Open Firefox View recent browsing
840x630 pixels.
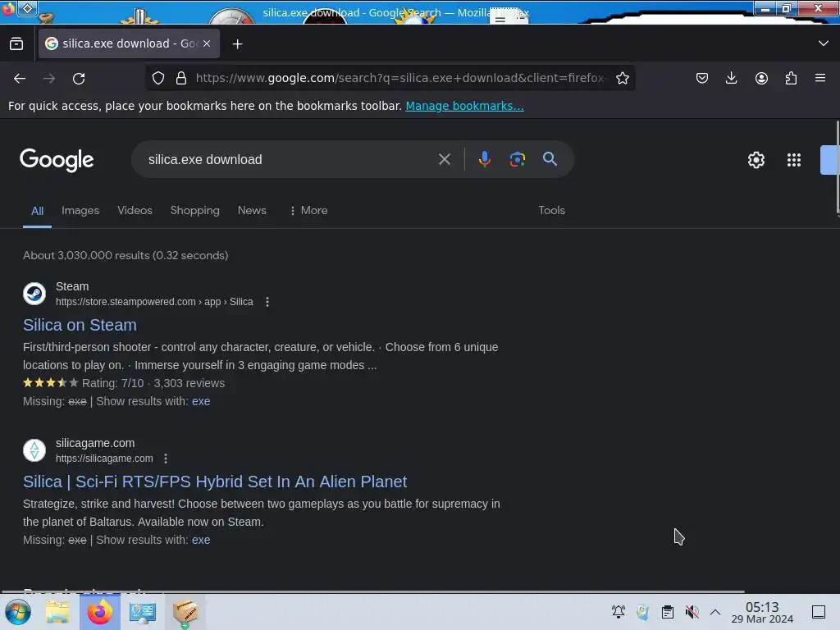coord(16,43)
